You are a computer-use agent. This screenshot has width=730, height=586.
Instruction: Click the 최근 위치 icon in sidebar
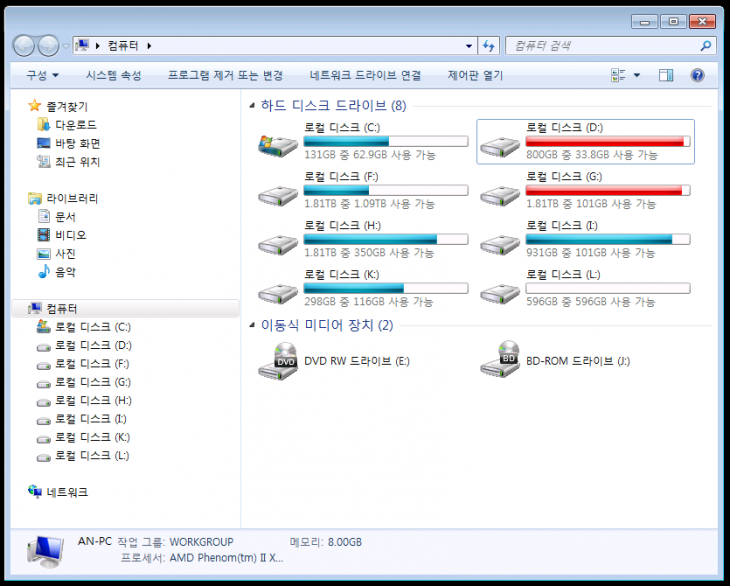43,162
